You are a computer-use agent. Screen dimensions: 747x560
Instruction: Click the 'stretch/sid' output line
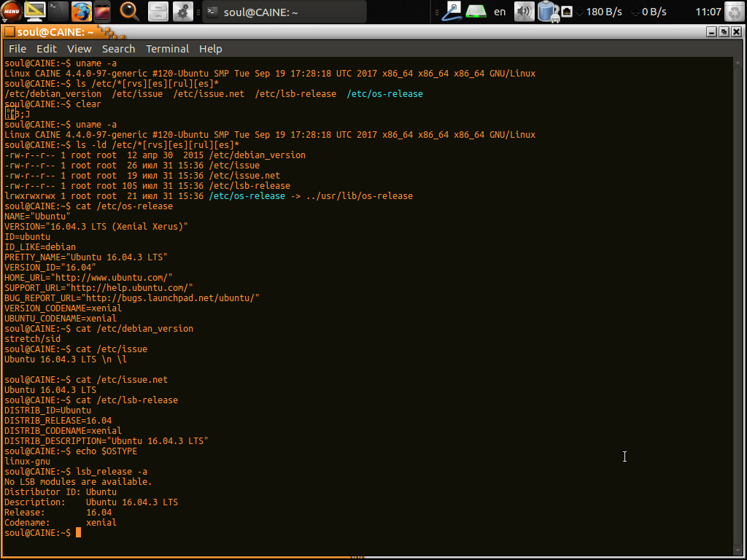(32, 338)
